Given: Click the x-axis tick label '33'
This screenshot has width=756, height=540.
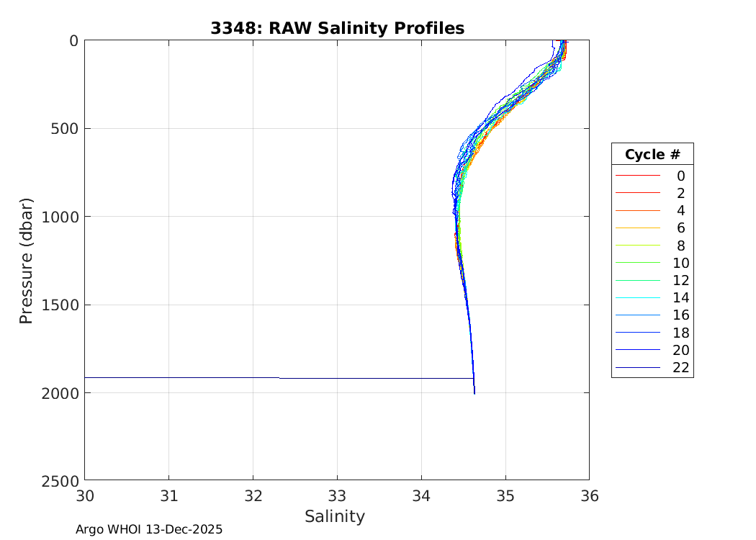Looking at the screenshot, I should tap(337, 495).
